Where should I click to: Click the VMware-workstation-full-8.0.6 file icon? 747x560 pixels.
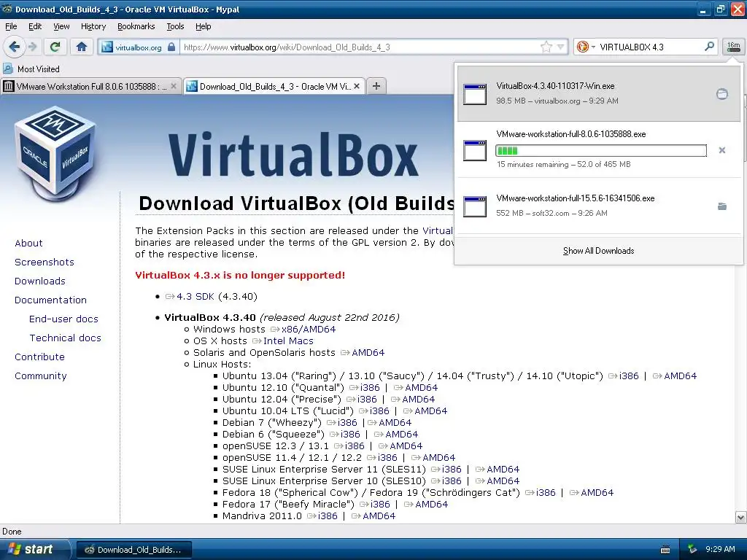pos(475,150)
